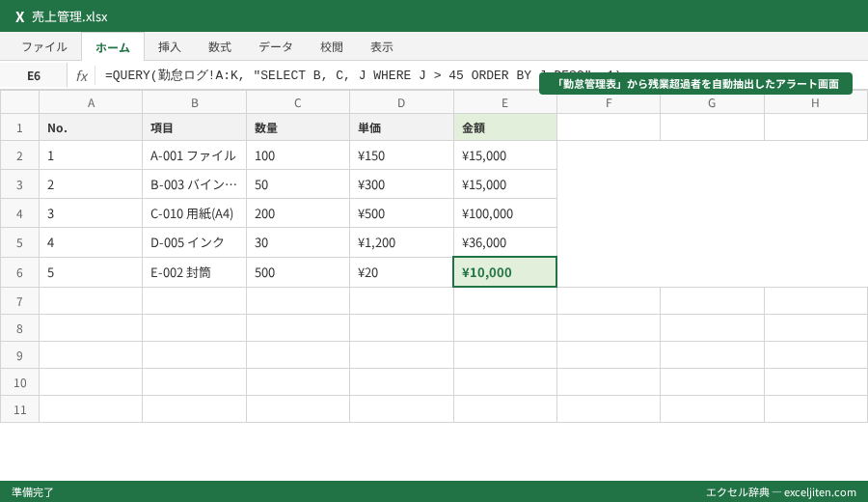
Task: Click quantity cell 100
Action: pyautogui.click(x=298, y=155)
